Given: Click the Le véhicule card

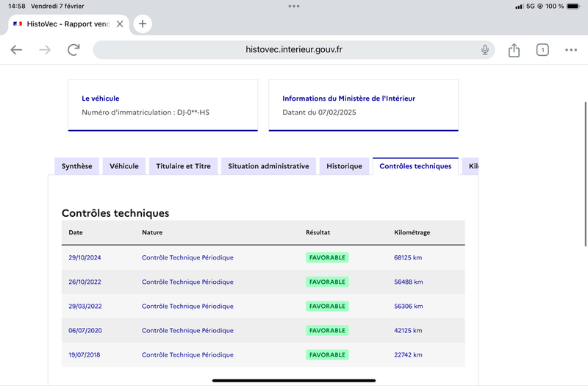Looking at the screenshot, I should pyautogui.click(x=162, y=105).
